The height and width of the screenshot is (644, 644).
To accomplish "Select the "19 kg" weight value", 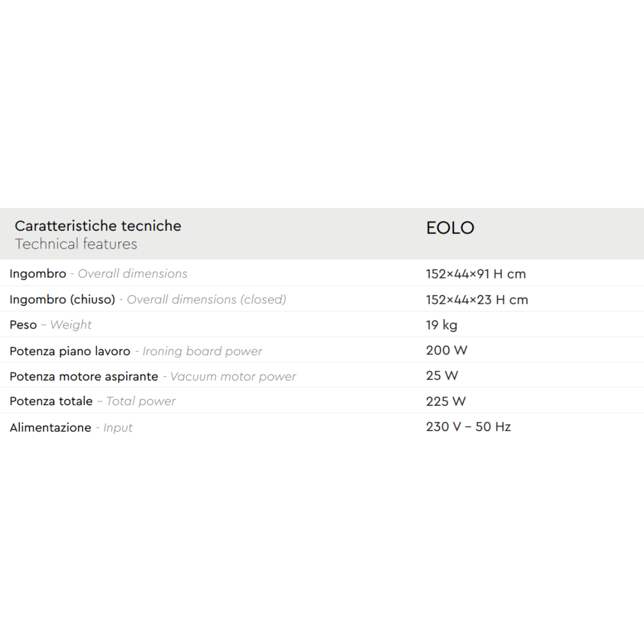I will [441, 325].
